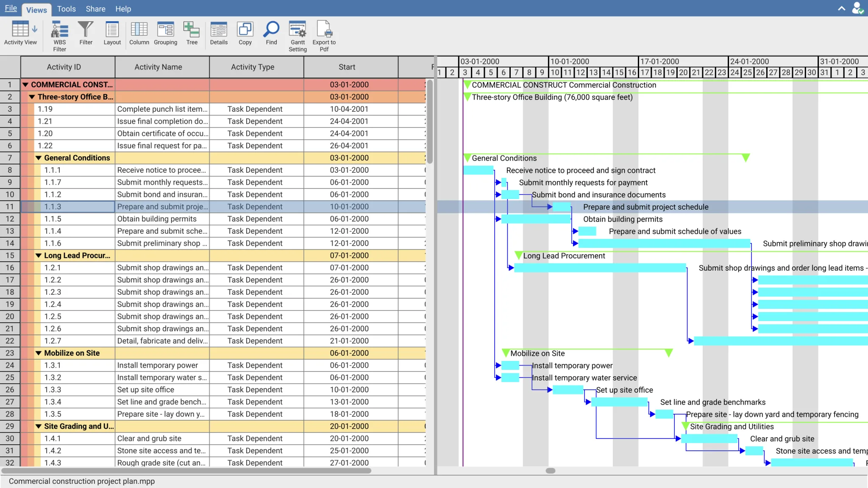
Task: Toggle the Tree view tool
Action: click(192, 33)
